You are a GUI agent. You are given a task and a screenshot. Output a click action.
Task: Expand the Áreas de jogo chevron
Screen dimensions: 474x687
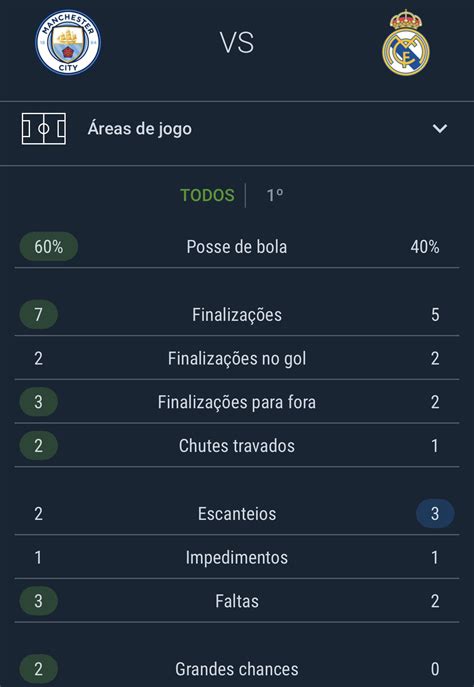click(439, 128)
